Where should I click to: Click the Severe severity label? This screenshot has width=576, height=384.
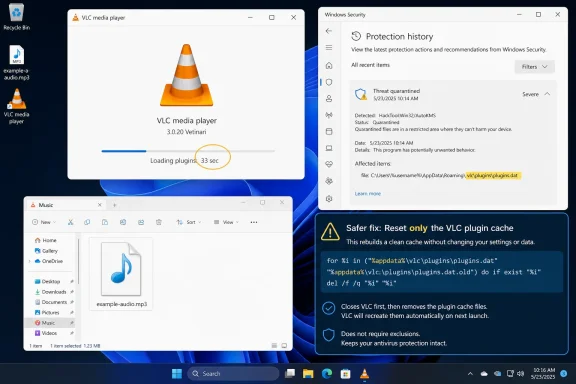530,94
